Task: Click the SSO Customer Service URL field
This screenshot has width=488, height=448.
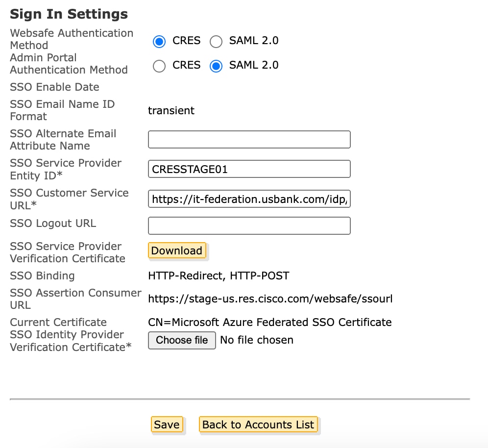Action: [249, 199]
